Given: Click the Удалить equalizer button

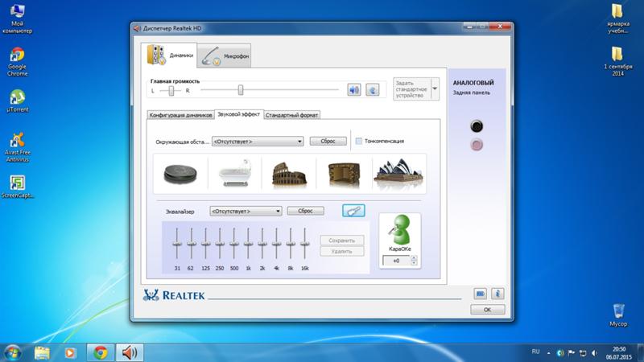Looking at the screenshot, I should (x=341, y=251).
